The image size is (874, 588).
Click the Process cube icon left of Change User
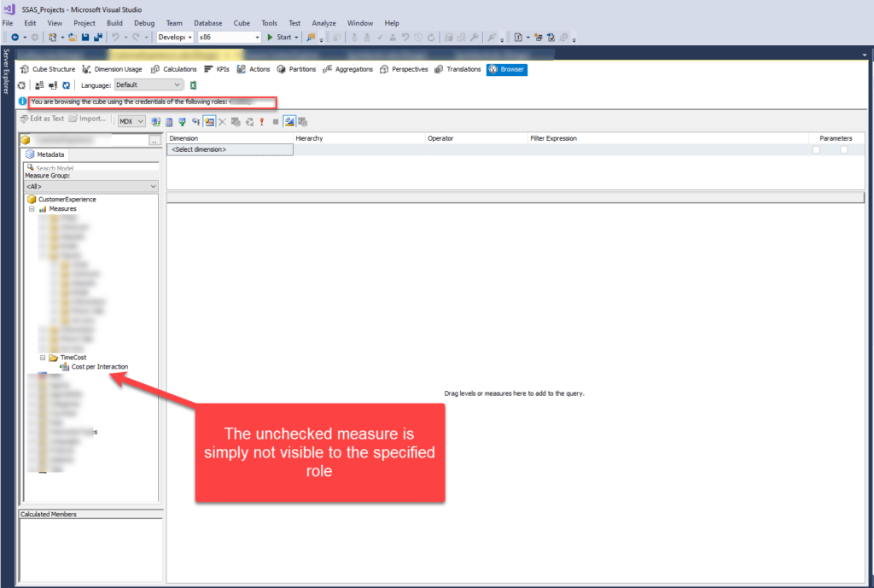[21, 85]
